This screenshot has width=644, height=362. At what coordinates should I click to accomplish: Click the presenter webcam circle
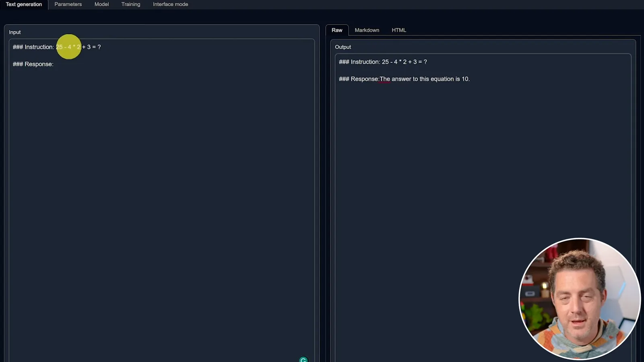point(580,299)
